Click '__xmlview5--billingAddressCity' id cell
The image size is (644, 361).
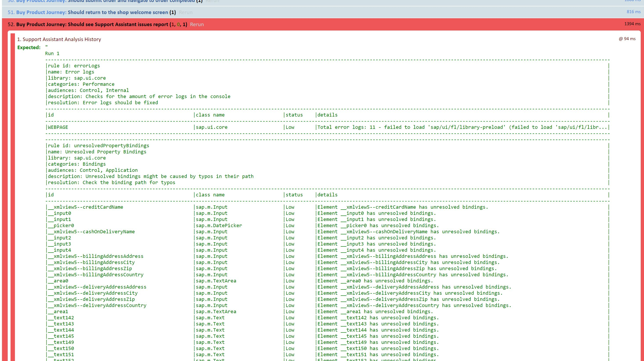point(91,262)
